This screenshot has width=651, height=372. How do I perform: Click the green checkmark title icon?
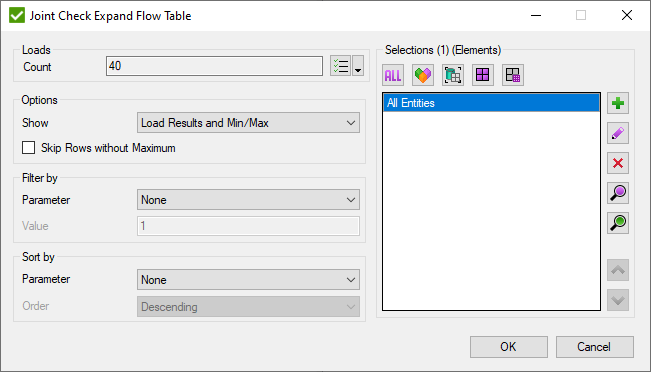17,15
